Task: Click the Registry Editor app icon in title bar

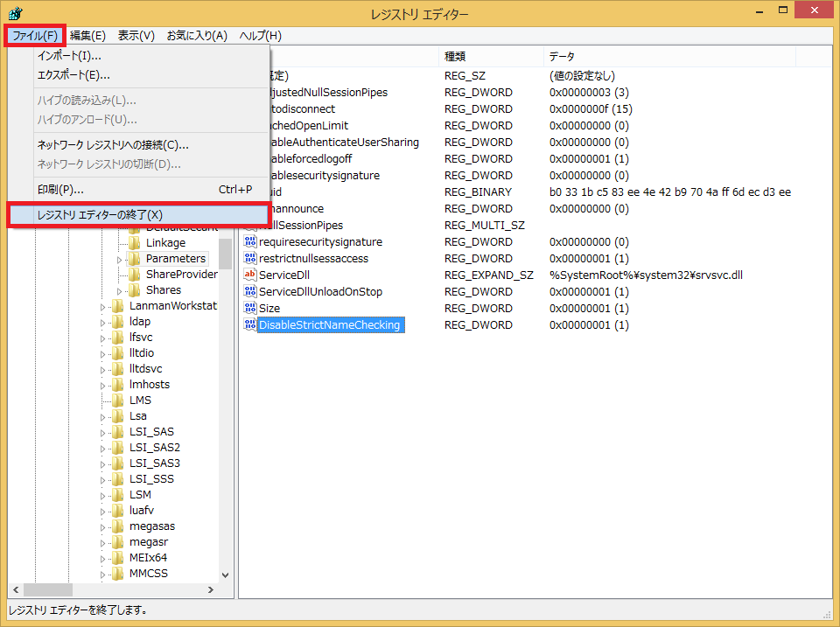Action: 16,14
